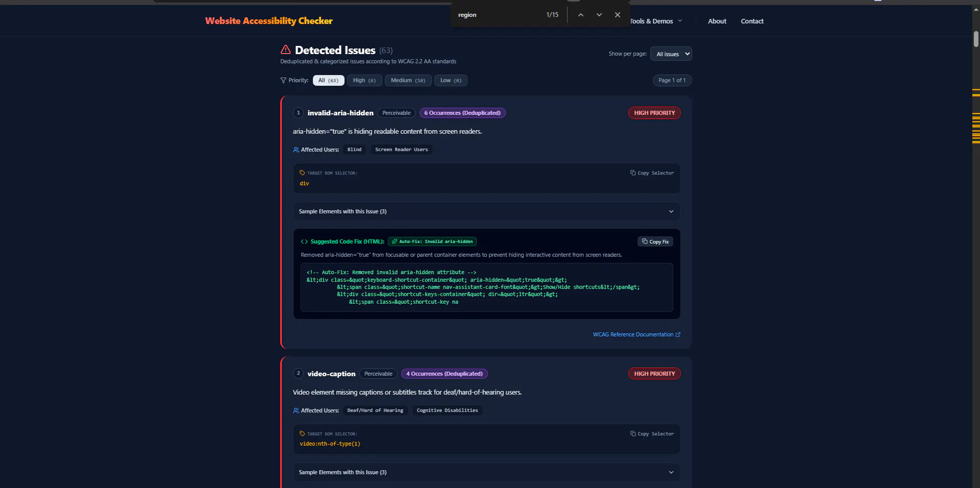Image resolution: width=980 pixels, height=488 pixels.
Task: Click the suggested fix code block
Action: click(486, 287)
